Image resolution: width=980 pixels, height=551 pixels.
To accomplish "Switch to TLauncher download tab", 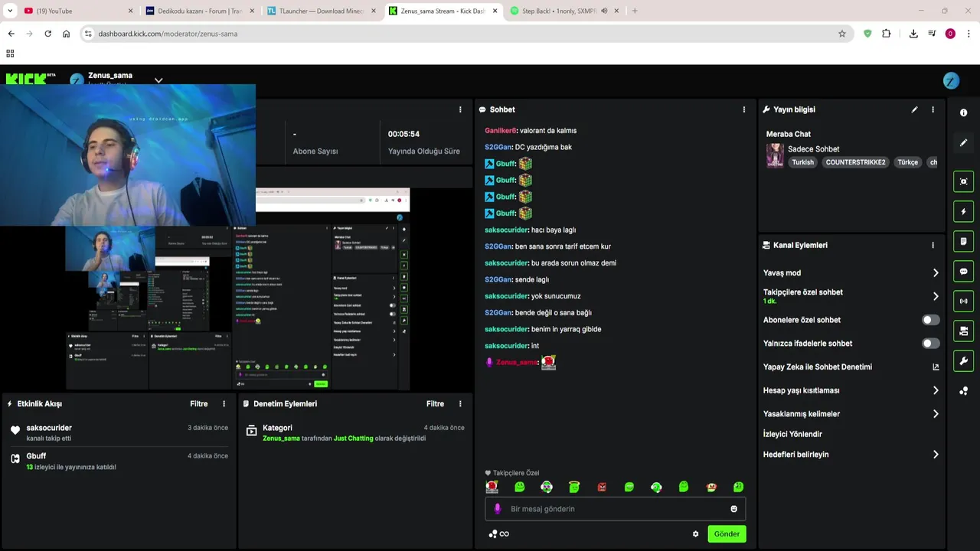I will (x=322, y=11).
